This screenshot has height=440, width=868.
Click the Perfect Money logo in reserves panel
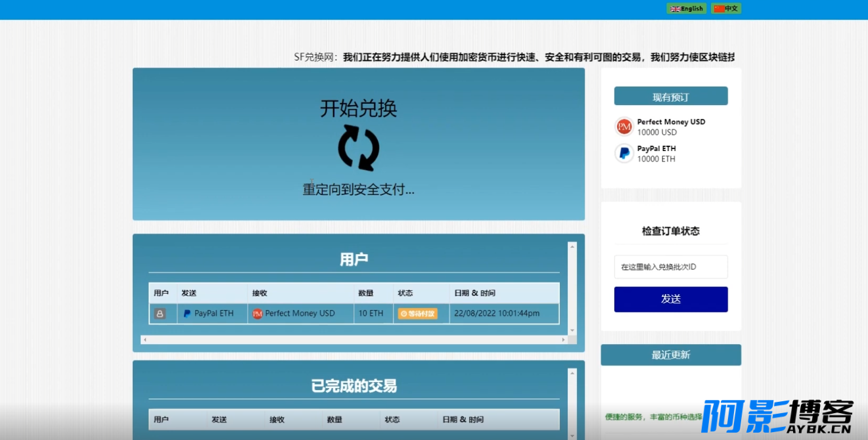624,126
